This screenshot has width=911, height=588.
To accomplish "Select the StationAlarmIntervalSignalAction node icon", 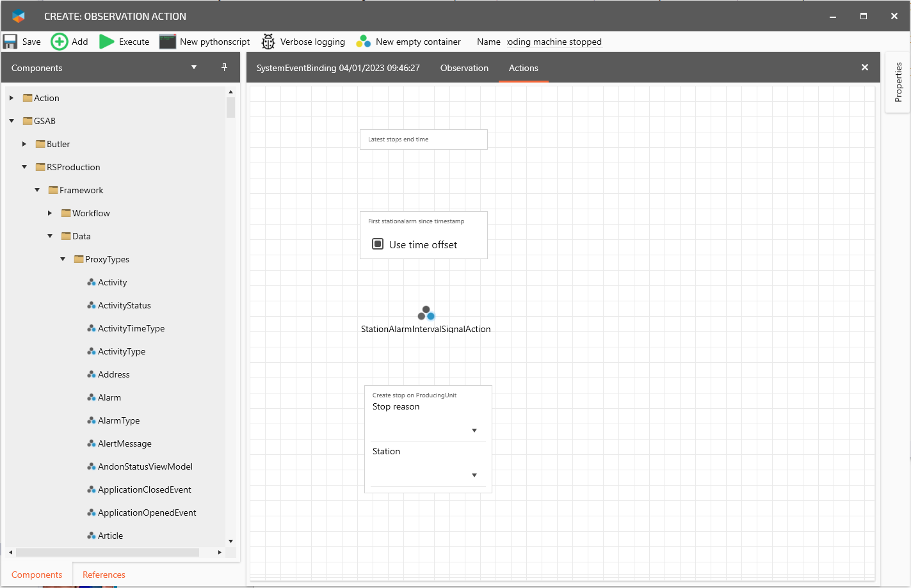I will 426,313.
